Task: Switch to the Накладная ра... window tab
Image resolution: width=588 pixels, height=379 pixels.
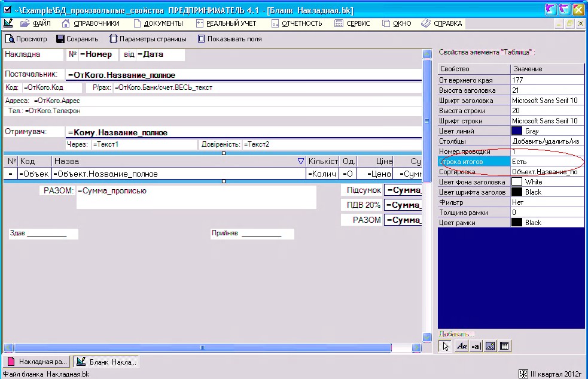Action: click(x=38, y=362)
